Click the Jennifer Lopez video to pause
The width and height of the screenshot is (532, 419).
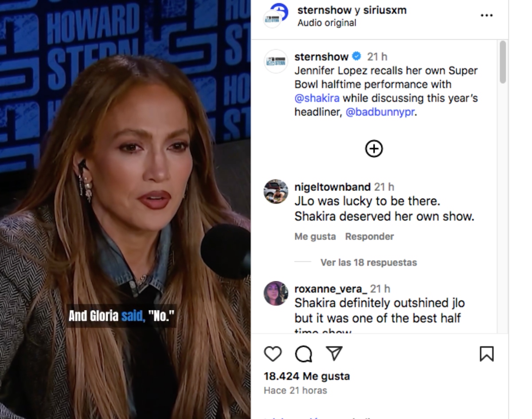coord(125,209)
